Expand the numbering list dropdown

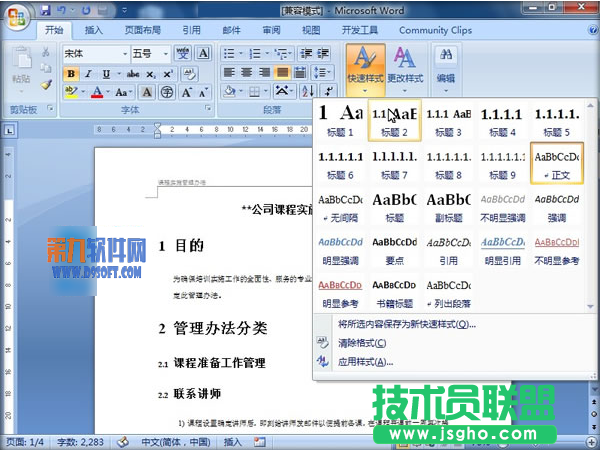[x=267, y=54]
